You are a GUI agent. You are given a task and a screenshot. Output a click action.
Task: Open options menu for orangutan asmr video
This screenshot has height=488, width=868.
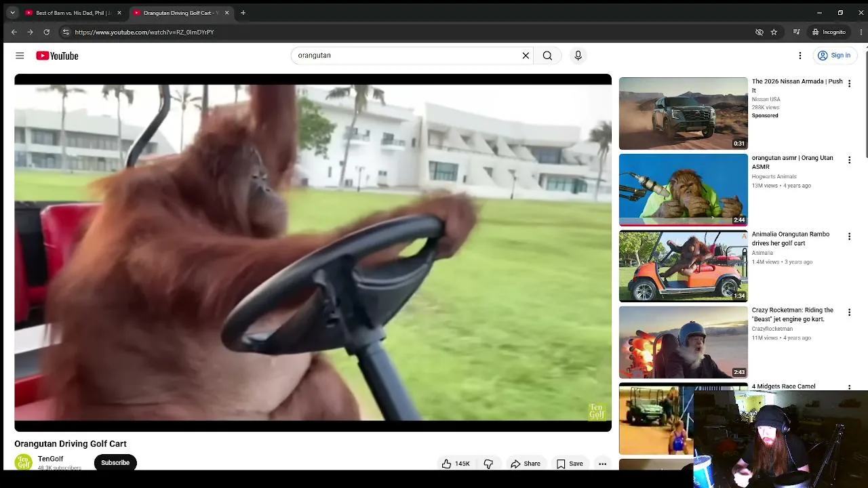849,160
